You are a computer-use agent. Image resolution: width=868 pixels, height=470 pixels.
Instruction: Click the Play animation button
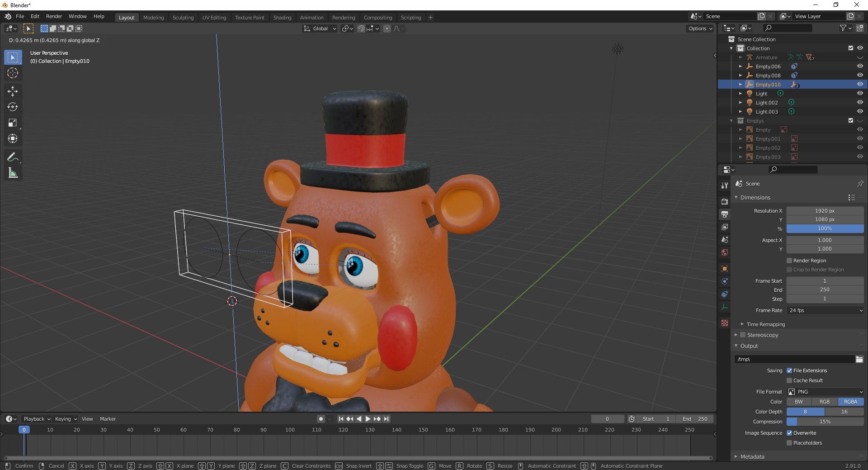pos(368,419)
